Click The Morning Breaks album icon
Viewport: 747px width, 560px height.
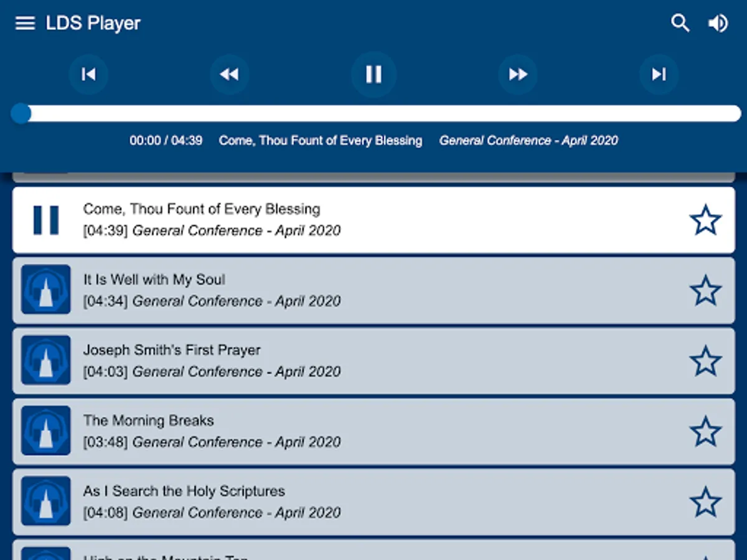(46, 431)
